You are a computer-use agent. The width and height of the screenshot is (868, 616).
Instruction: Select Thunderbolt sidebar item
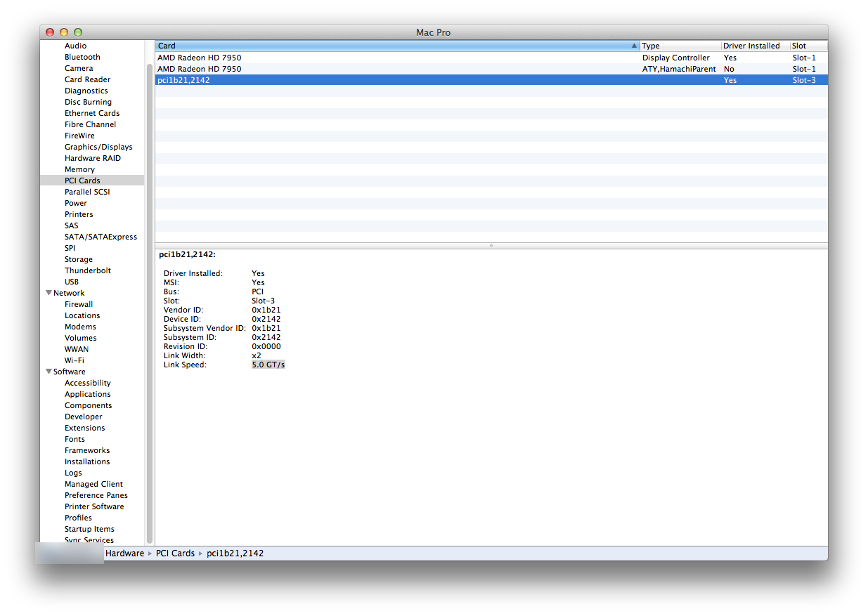click(x=88, y=270)
